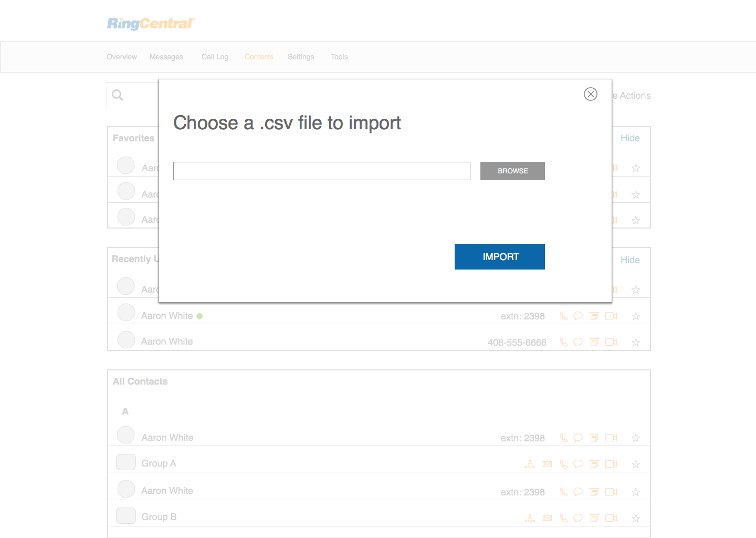The width and height of the screenshot is (756, 538).
Task: Call Aaron White under letter A
Action: (563, 438)
